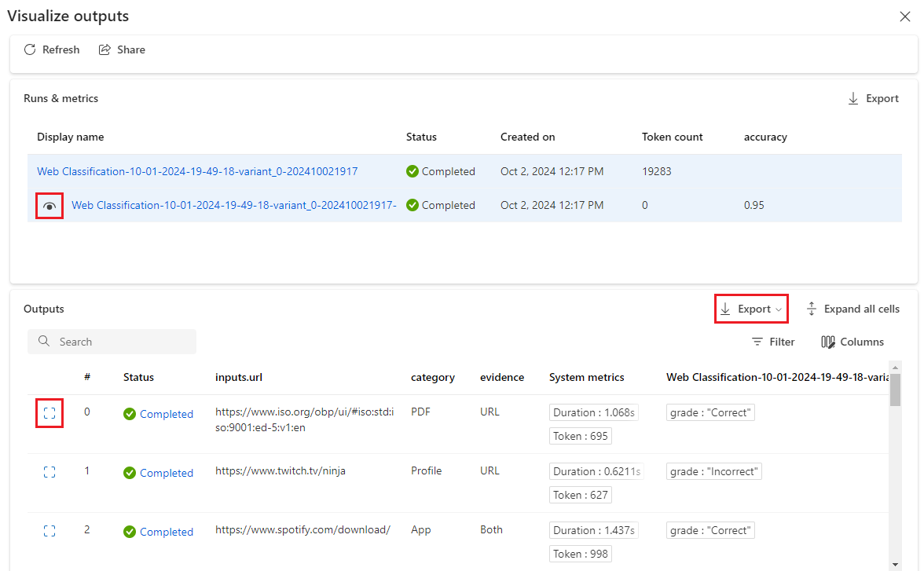The image size is (924, 571).
Task: Close the Visualize outputs panel
Action: 904,16
